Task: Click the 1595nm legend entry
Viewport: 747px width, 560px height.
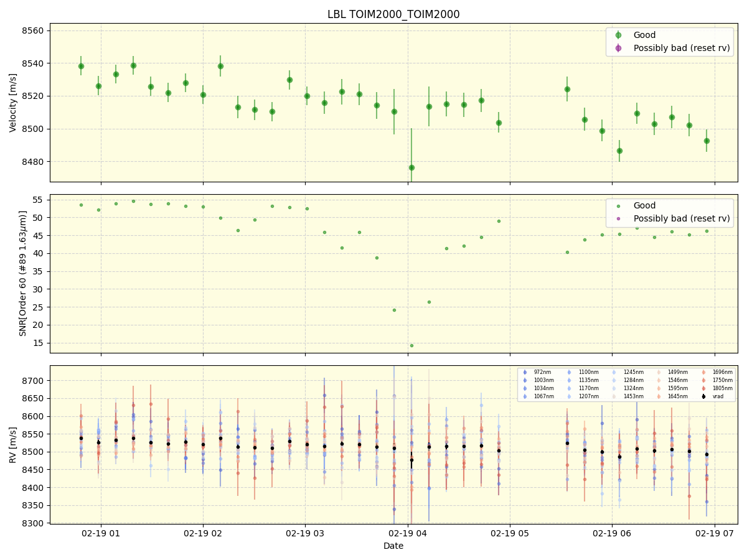Action: pyautogui.click(x=671, y=388)
